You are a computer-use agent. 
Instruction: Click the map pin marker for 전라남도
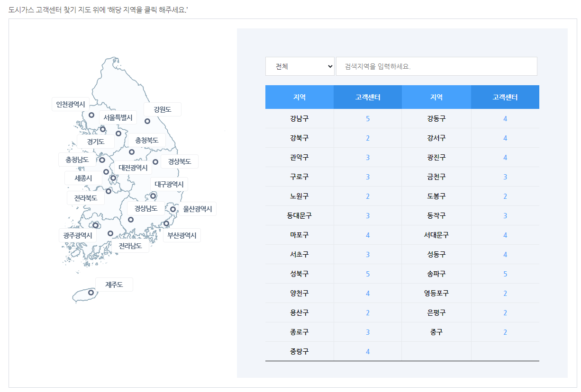click(110, 233)
